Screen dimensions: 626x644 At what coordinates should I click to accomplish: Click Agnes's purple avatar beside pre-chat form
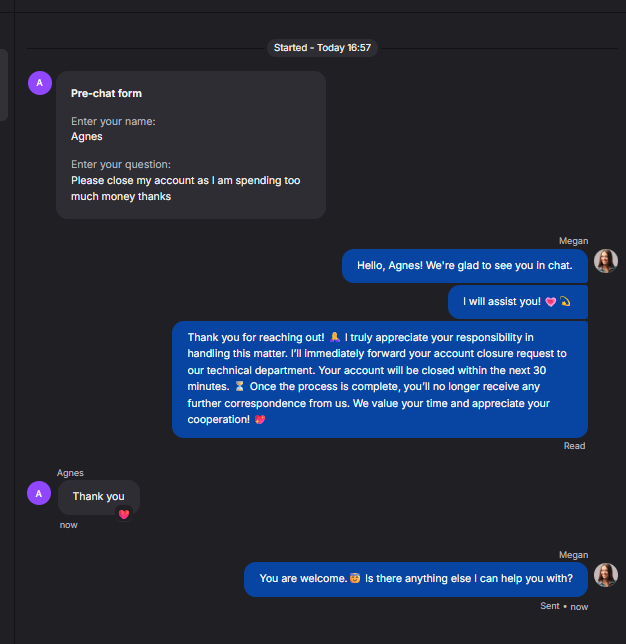tap(40, 83)
